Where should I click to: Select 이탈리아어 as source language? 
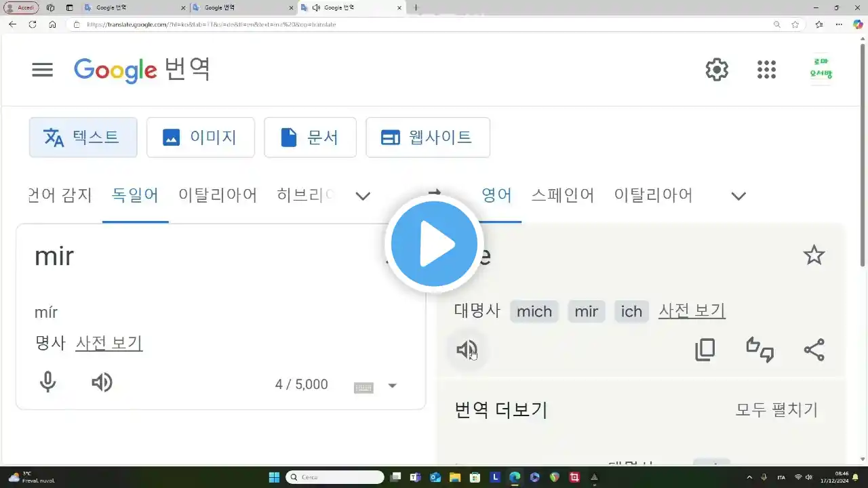click(218, 196)
